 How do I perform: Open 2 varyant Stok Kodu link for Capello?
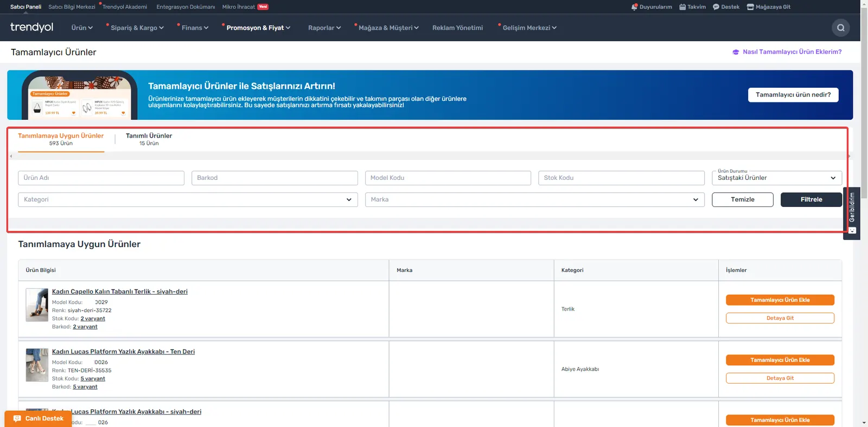(93, 319)
